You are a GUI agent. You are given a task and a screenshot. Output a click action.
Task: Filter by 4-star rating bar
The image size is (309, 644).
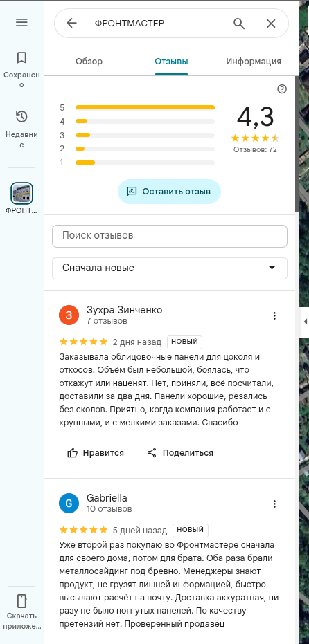[137, 121]
